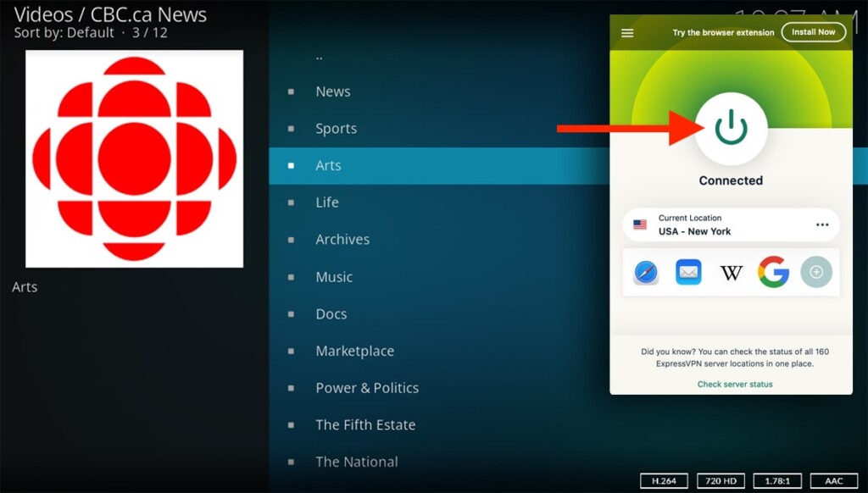The height and width of the screenshot is (493, 868).
Task: Open the Sports category
Action: click(x=336, y=129)
